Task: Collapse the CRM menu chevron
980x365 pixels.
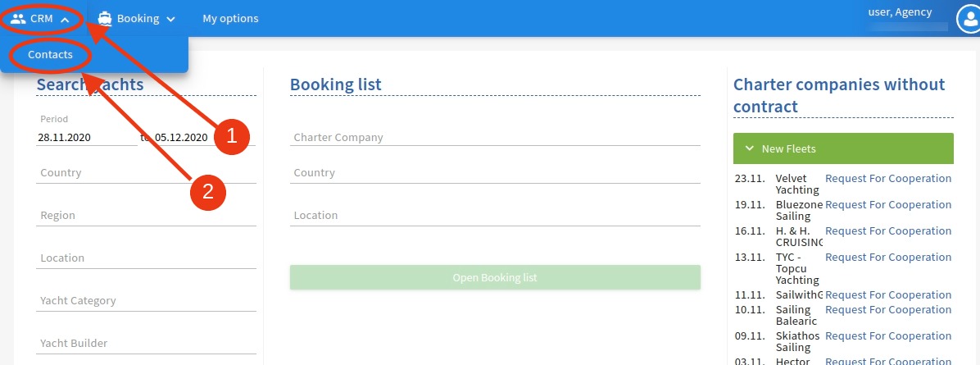Action: point(65,20)
